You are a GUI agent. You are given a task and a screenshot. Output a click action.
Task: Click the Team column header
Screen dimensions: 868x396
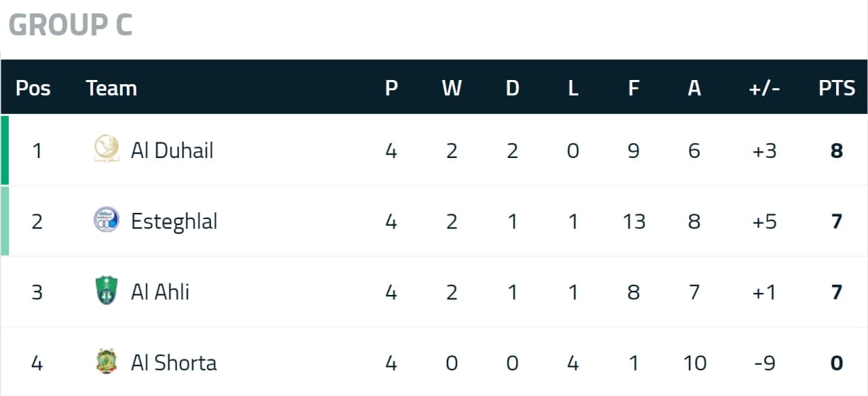111,88
